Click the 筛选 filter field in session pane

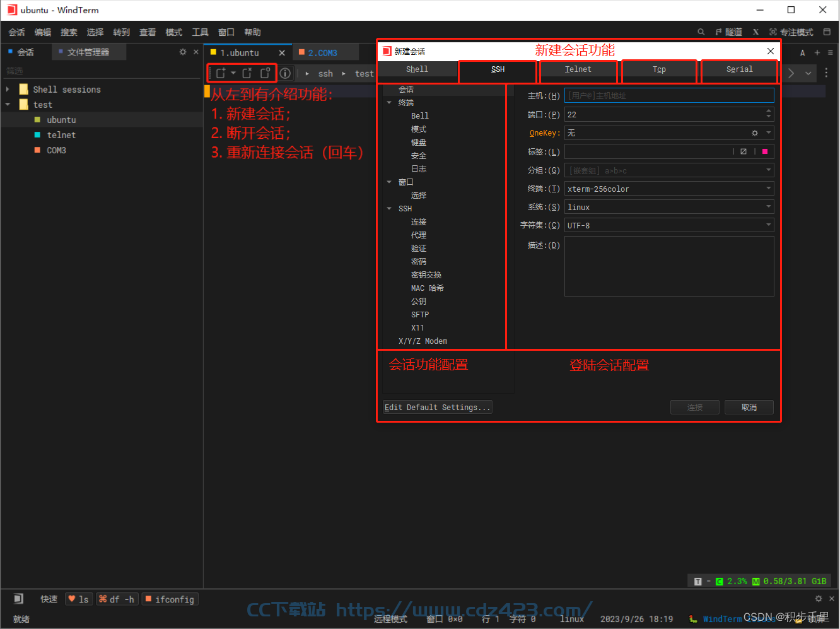click(101, 71)
